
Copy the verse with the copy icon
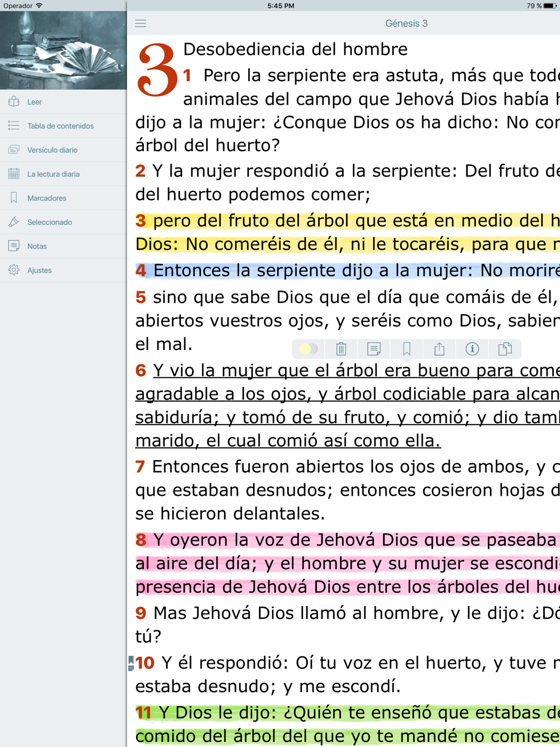pyautogui.click(x=505, y=349)
